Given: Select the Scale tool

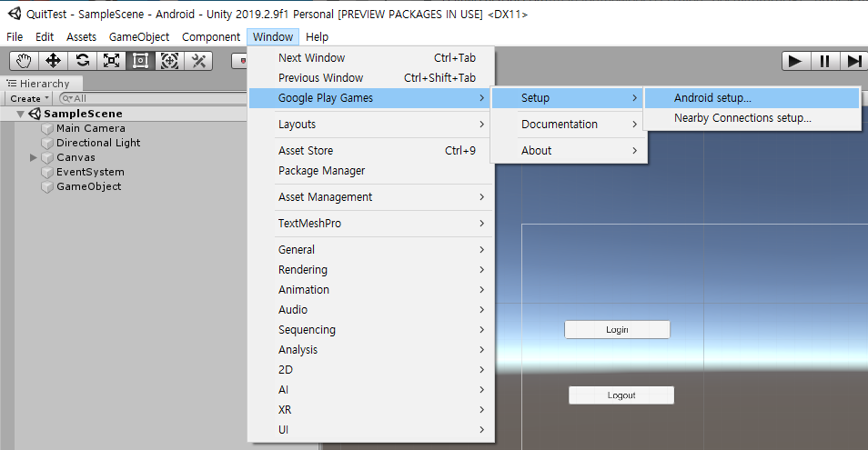Looking at the screenshot, I should click(111, 61).
